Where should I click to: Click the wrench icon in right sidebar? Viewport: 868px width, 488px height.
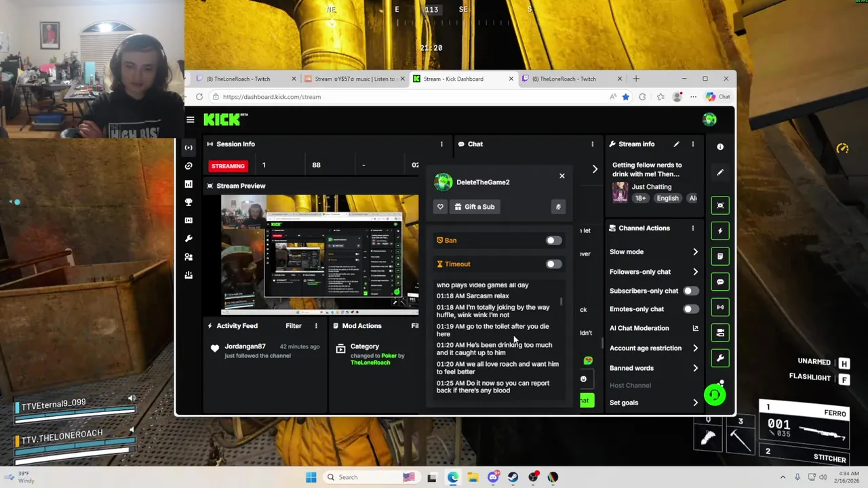coord(720,358)
